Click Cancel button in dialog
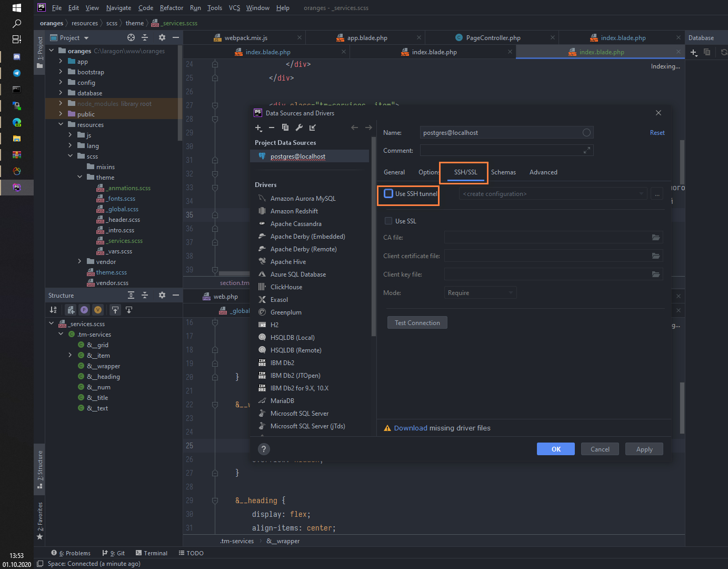Viewport: 728px width, 569px height. coord(600,449)
